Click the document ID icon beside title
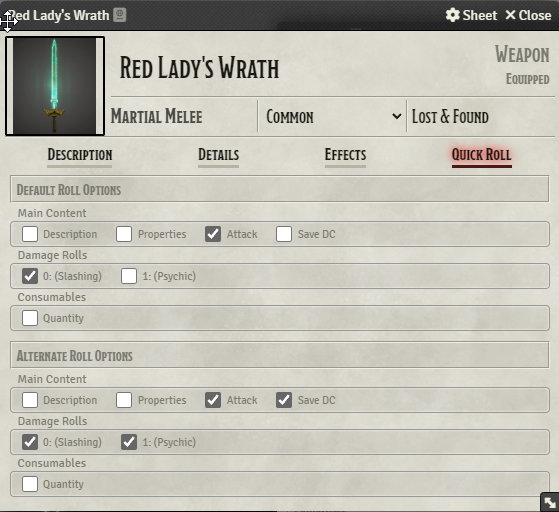559x512 pixels. pyautogui.click(x=120, y=15)
